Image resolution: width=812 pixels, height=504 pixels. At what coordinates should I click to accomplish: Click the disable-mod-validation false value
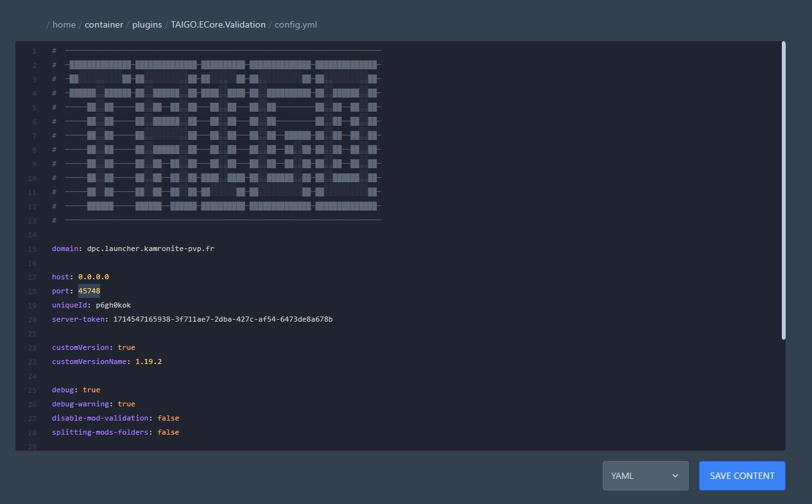(x=168, y=418)
